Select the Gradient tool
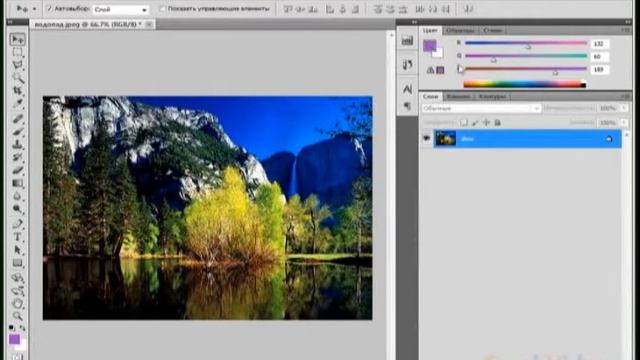This screenshot has width=640, height=360. [x=17, y=183]
